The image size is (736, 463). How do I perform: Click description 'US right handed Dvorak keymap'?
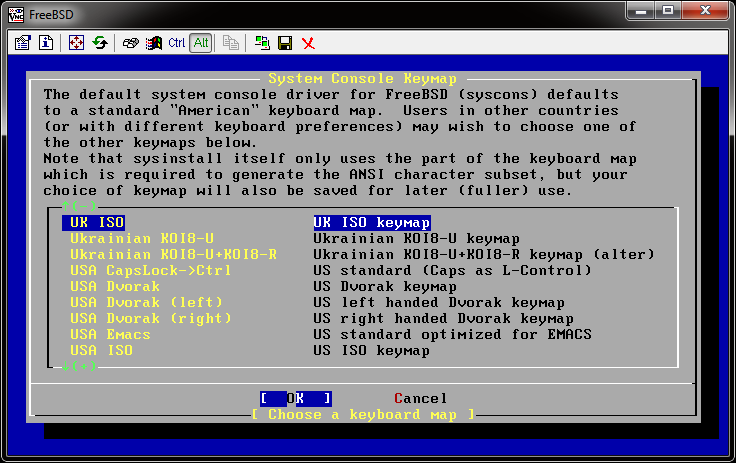pos(443,318)
